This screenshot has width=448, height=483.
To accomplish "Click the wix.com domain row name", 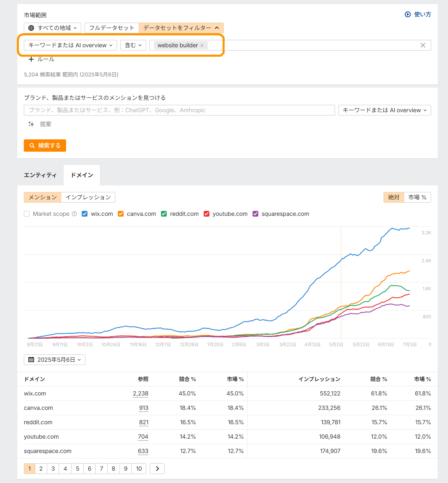I will pos(35,393).
